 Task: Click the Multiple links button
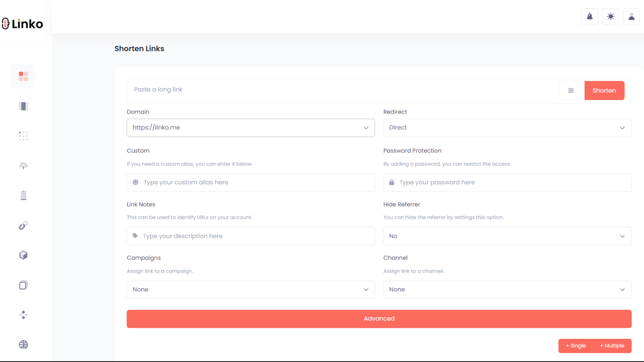(612, 346)
